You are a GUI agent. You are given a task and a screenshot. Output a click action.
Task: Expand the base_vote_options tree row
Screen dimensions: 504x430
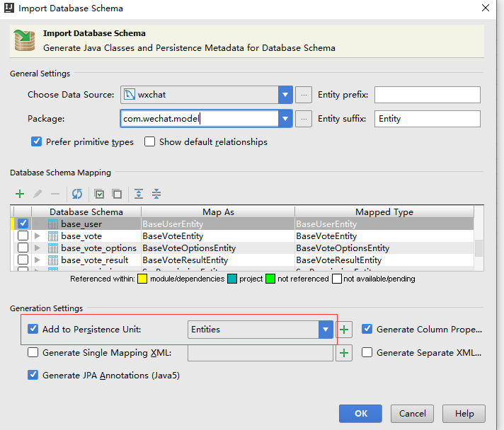(38, 248)
